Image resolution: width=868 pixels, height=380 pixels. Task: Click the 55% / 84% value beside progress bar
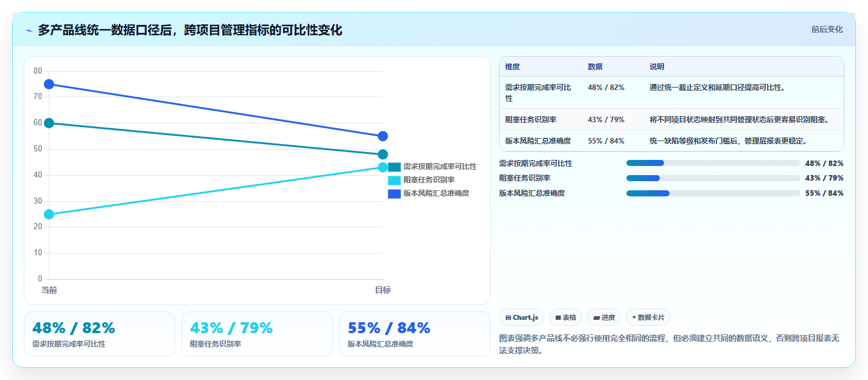[x=824, y=193]
